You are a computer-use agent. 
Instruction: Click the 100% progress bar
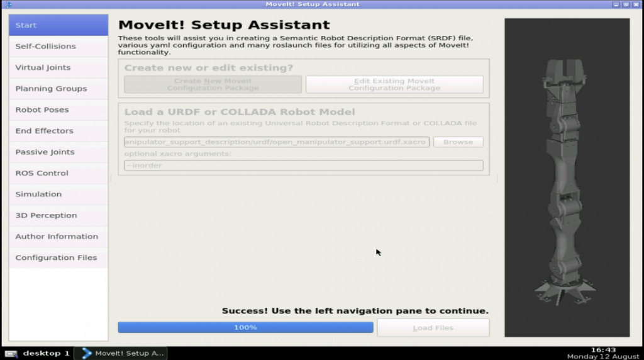246,327
